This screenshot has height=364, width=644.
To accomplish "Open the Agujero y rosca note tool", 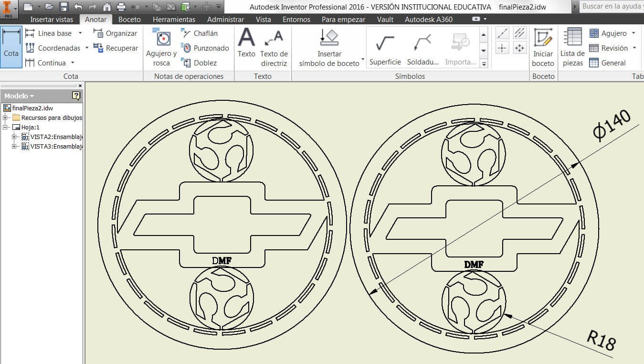I will [x=161, y=47].
